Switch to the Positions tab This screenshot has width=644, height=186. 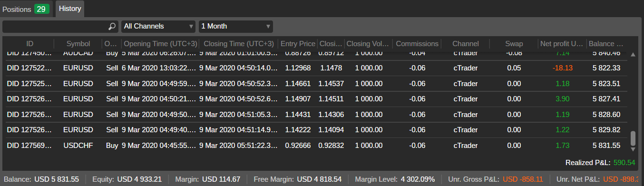[17, 9]
